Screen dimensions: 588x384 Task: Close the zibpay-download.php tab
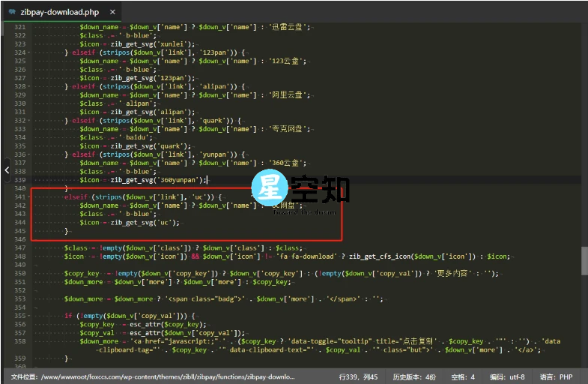click(x=112, y=12)
